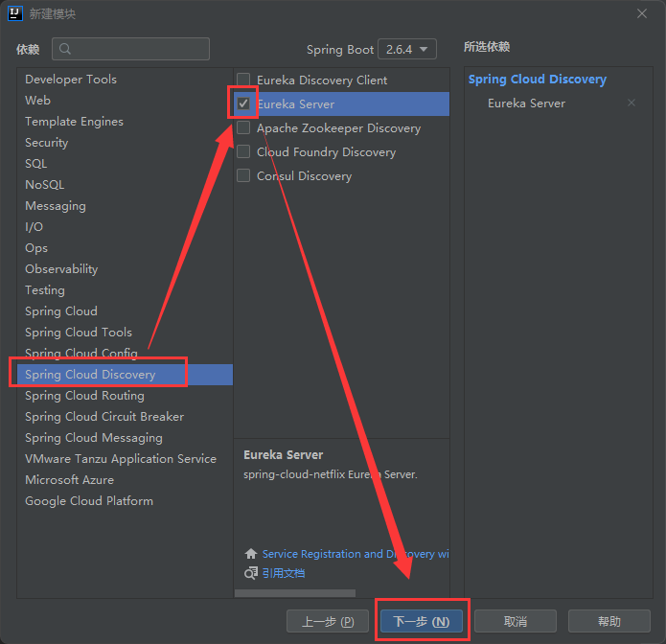Uncheck the Eureka Server checkbox
666x644 pixels.
(x=243, y=103)
